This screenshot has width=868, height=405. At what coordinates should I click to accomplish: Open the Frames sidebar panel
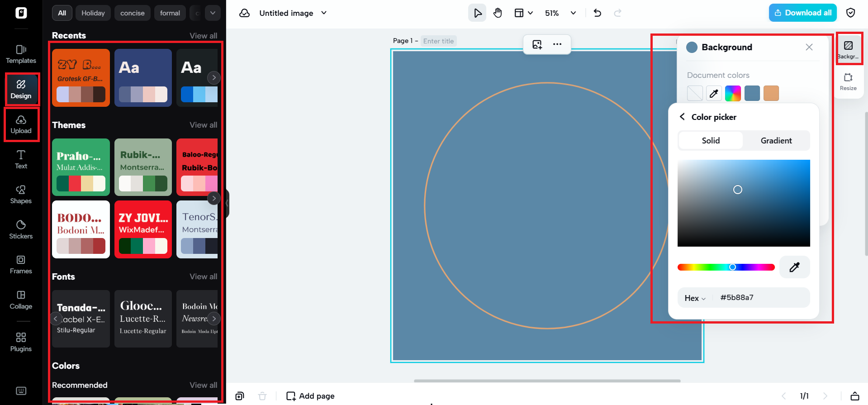pos(21,265)
